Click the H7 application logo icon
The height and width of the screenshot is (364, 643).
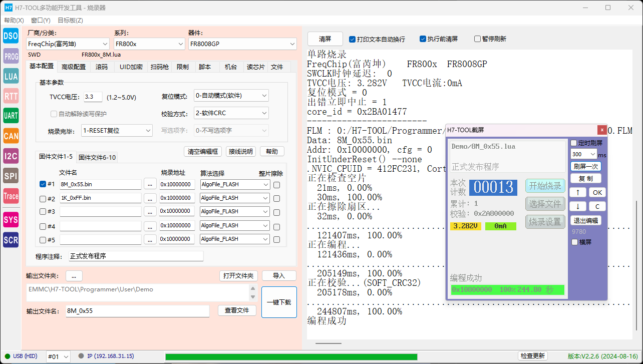(x=8, y=8)
